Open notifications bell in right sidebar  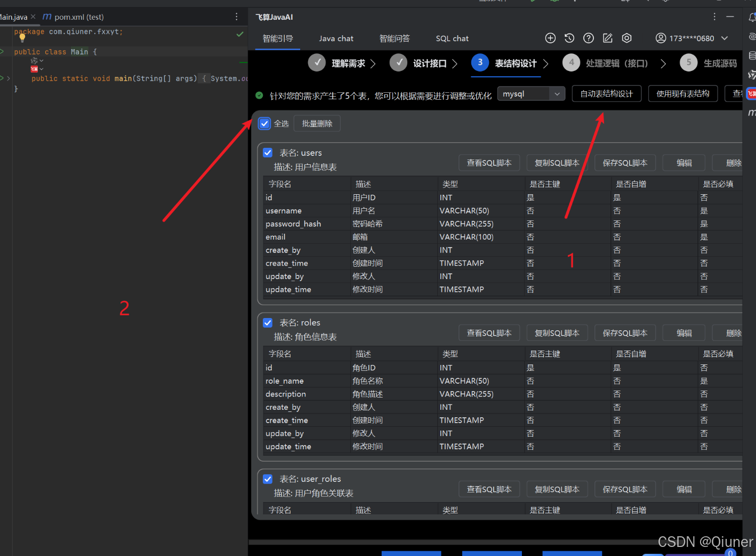(752, 18)
